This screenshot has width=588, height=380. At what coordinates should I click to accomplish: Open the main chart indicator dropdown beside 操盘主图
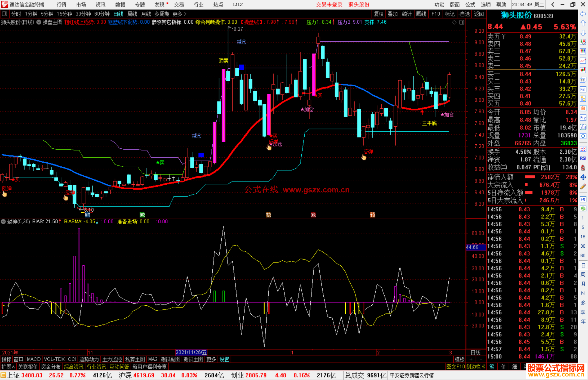coord(39,22)
